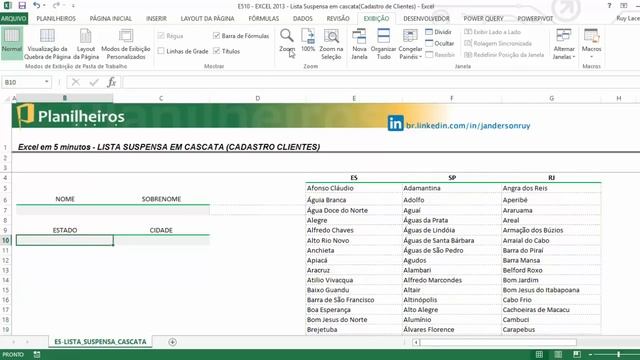Click the Save icon in quick access toolbar
The image size is (640, 360).
[x=22, y=6]
